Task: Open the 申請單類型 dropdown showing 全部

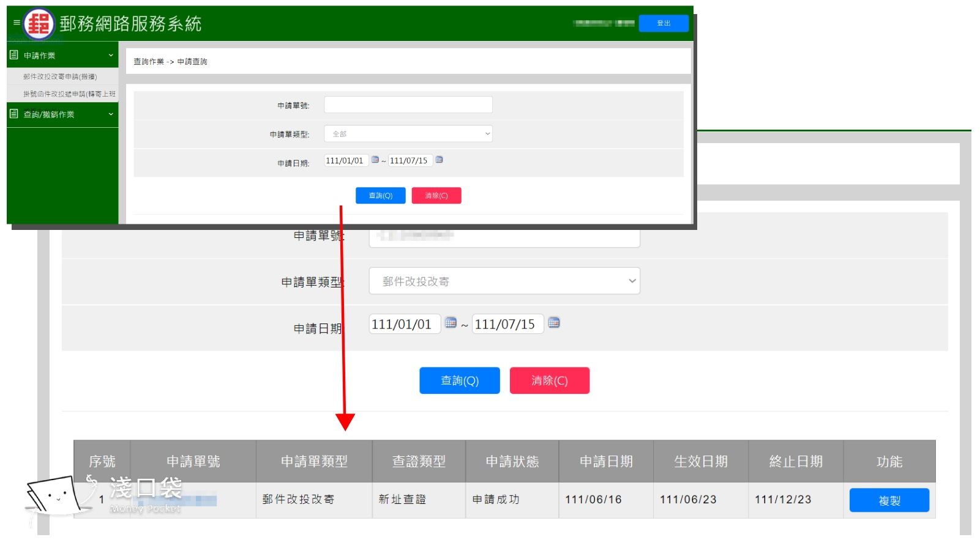Action: pos(408,133)
